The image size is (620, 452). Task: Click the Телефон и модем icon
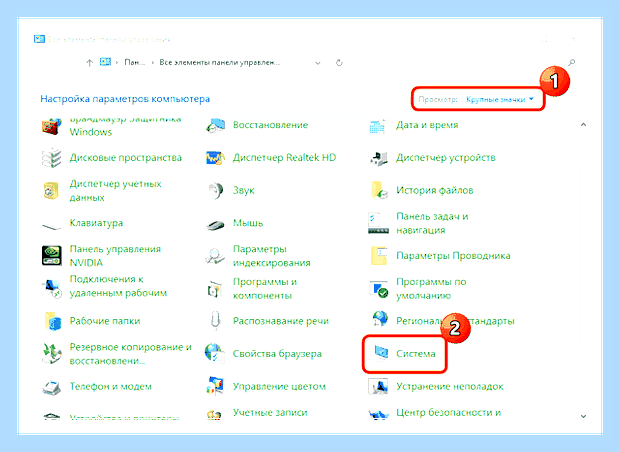point(51,387)
